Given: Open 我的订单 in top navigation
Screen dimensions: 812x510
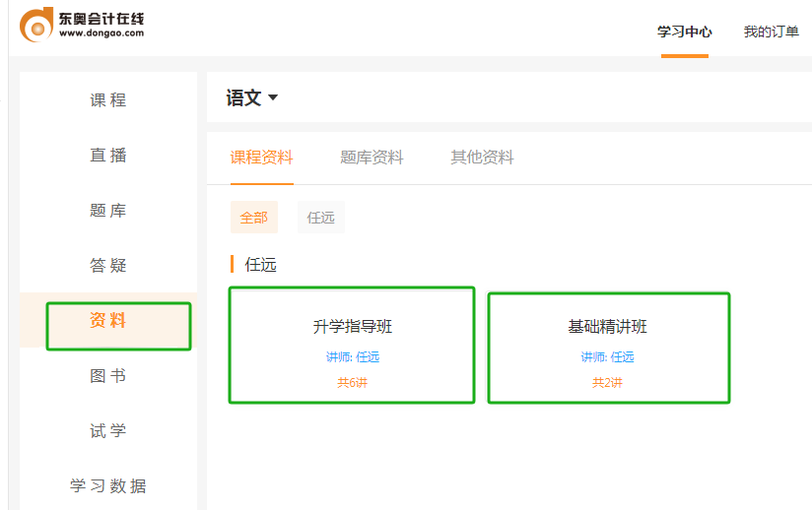Looking at the screenshot, I should (x=771, y=32).
